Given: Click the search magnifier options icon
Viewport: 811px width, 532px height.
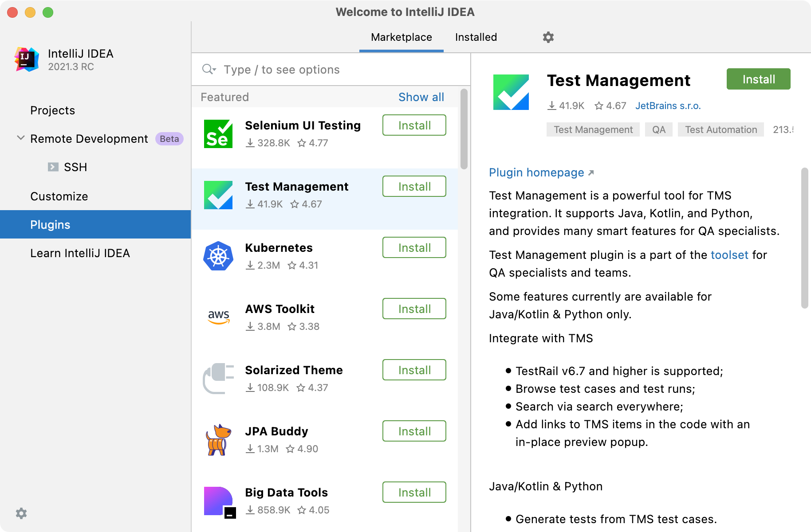Looking at the screenshot, I should [x=209, y=69].
